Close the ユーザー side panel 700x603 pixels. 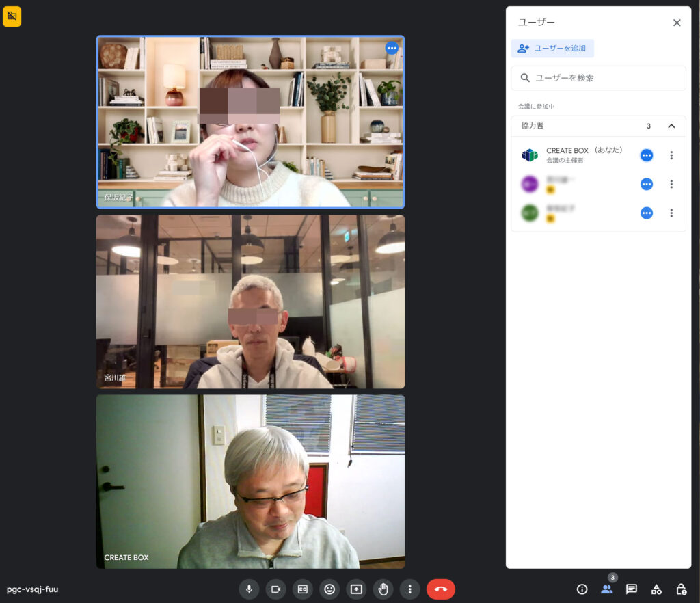point(677,23)
